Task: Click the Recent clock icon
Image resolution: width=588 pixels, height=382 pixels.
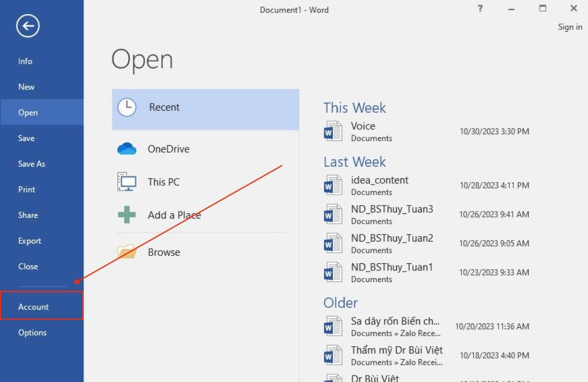Action: click(x=127, y=108)
